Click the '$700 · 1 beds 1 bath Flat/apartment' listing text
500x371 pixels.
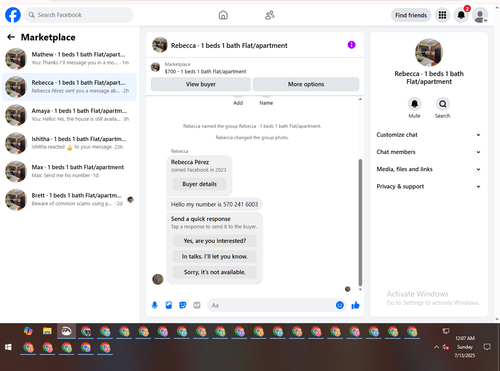pyautogui.click(x=205, y=71)
